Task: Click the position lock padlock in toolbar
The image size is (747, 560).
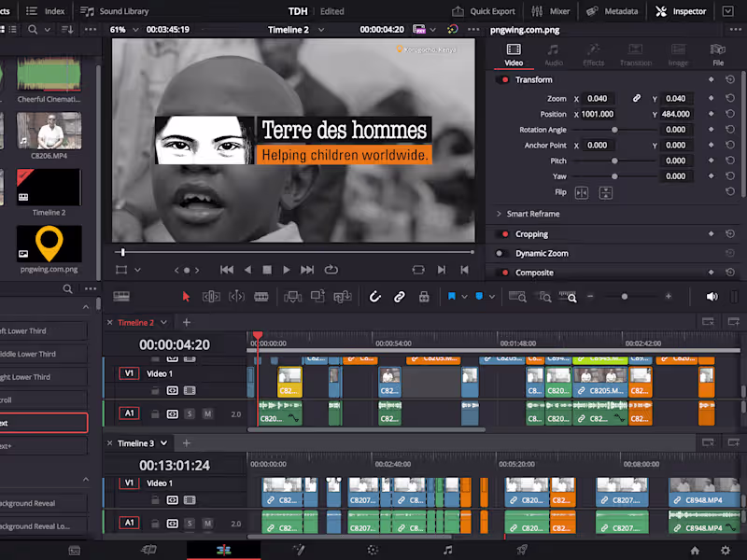Action: [x=424, y=297]
